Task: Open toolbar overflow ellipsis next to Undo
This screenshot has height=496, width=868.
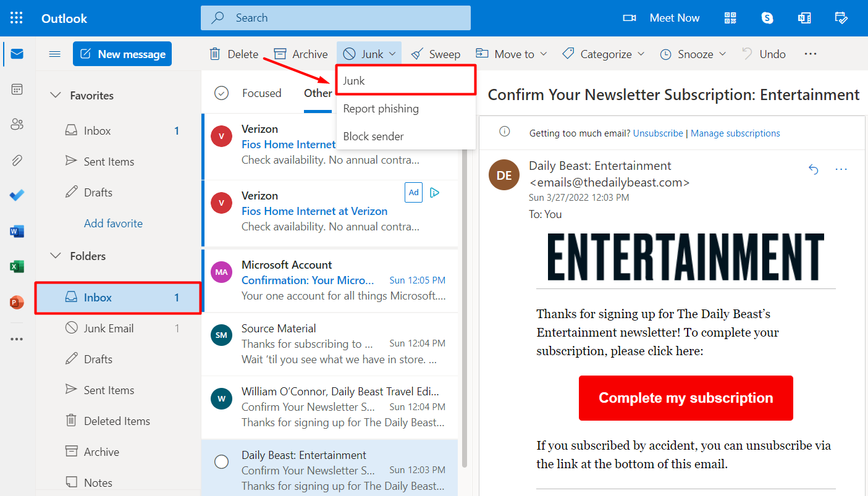Action: (x=811, y=54)
